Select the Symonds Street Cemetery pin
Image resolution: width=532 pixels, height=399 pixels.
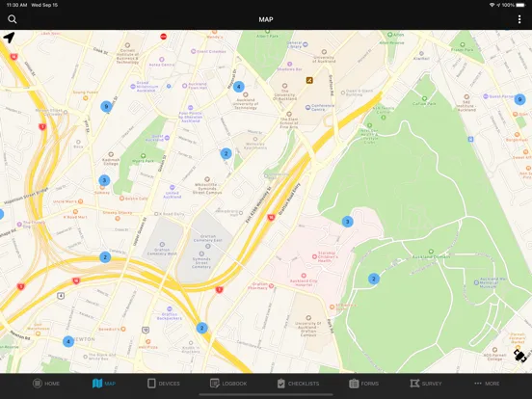click(x=201, y=253)
